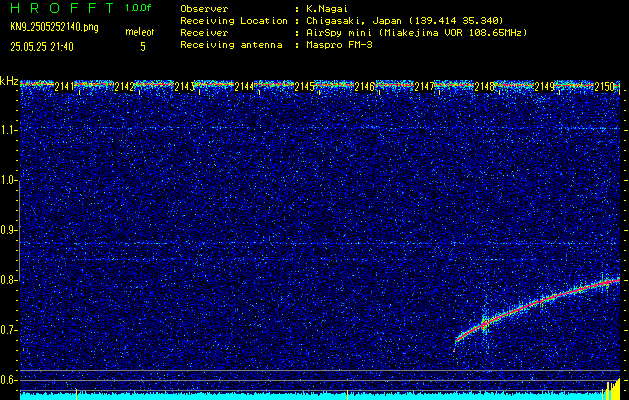Click the Receiving antenna label
Image resolution: width=629 pixels, height=400 pixels.
coord(231,45)
